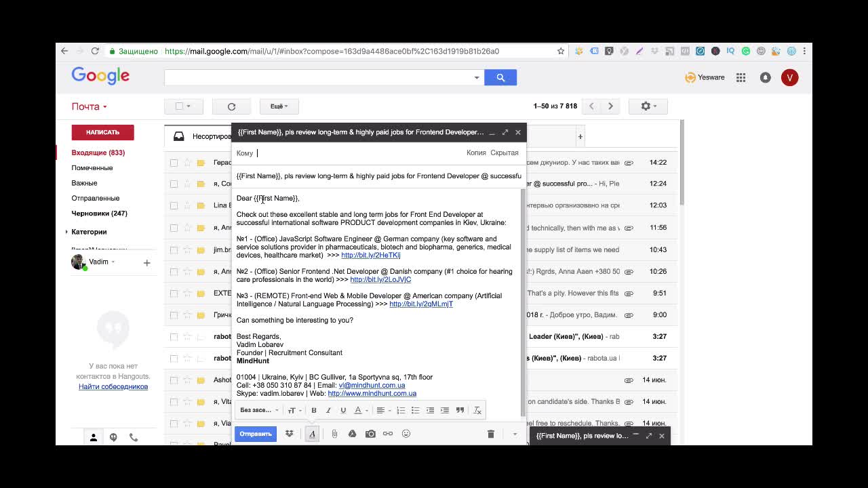The image size is (868, 488).
Task: Edit the compose subject line
Action: pyautogui.click(x=379, y=176)
